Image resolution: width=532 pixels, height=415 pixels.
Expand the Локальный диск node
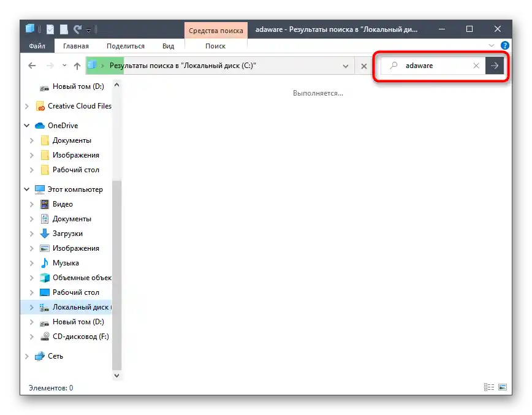(x=31, y=308)
